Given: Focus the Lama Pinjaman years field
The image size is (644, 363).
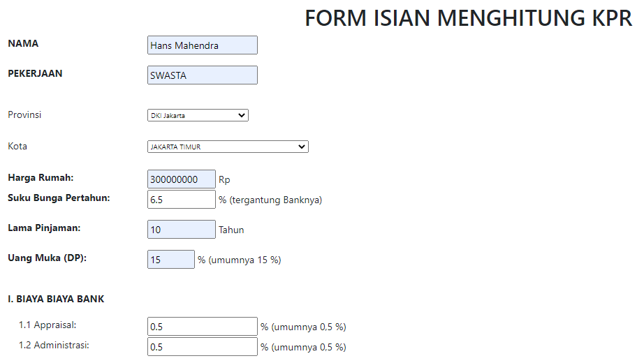Looking at the screenshot, I should [182, 230].
